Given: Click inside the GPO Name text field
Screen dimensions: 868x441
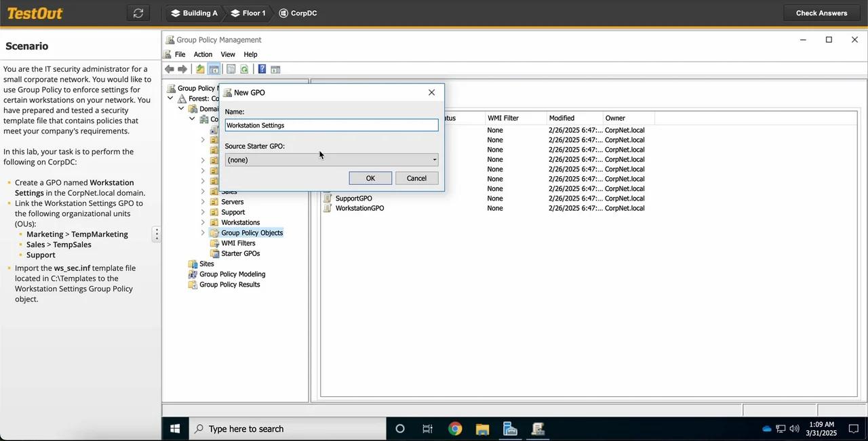Looking at the screenshot, I should click(x=331, y=125).
